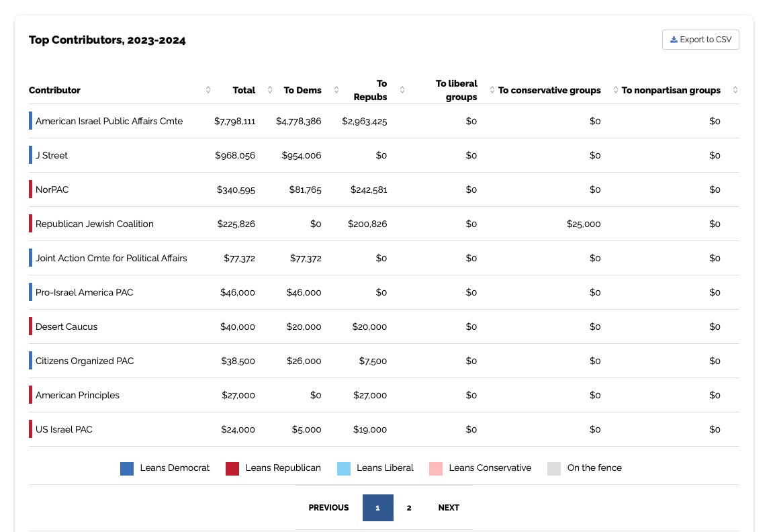Click the Contributor column header

tap(54, 90)
